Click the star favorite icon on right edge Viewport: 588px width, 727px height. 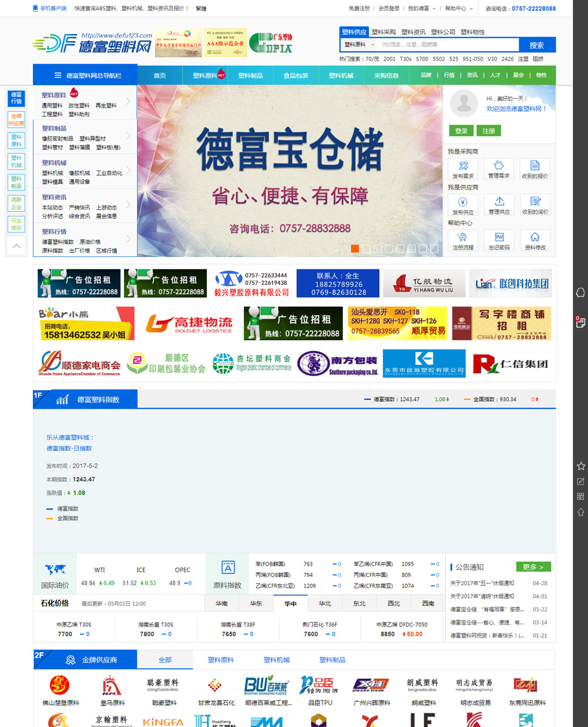(581, 466)
